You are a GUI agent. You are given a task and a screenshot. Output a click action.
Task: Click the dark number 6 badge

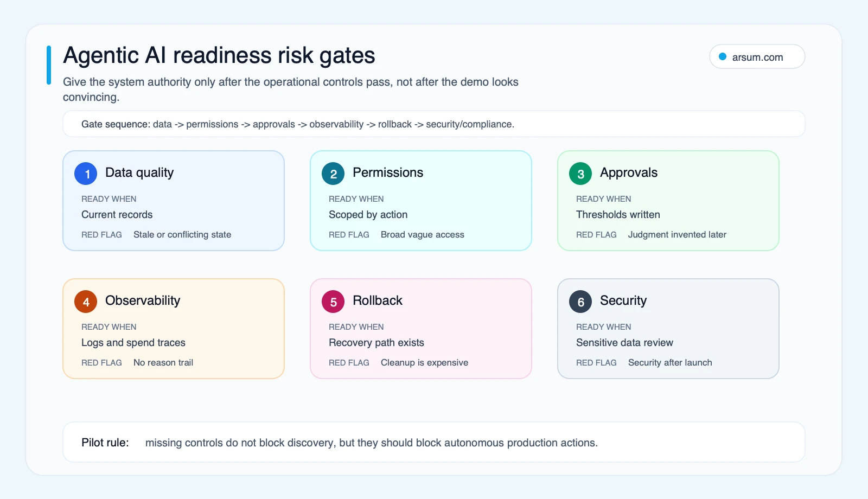(580, 302)
